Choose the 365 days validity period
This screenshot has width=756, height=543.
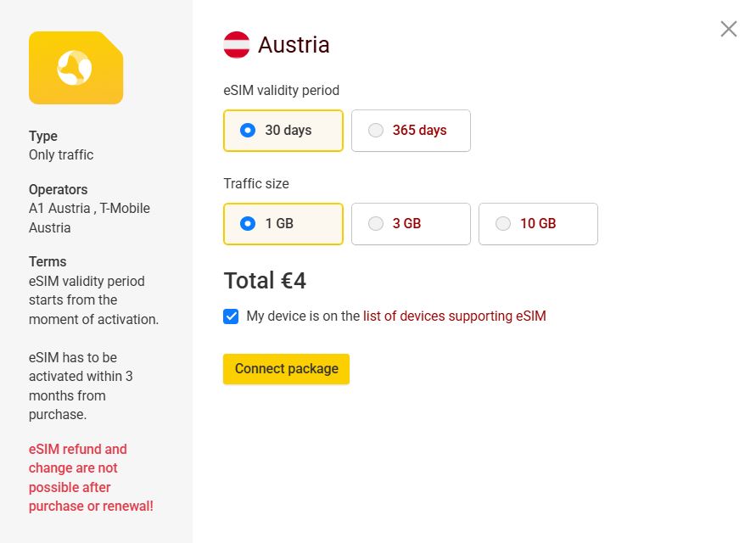pyautogui.click(x=411, y=131)
